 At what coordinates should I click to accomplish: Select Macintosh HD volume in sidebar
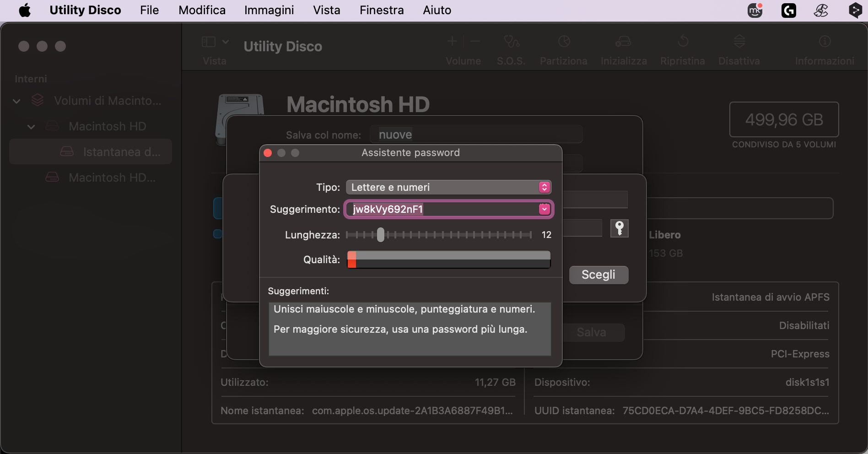108,126
